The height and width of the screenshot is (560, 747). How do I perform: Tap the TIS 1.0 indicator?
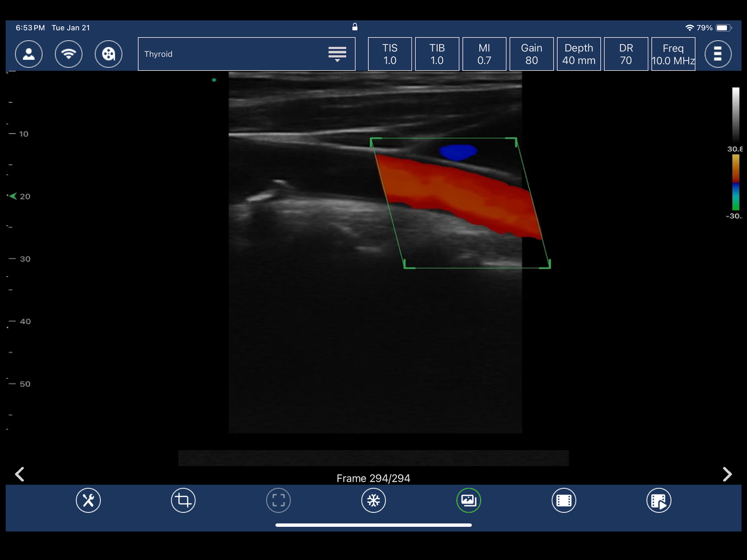point(390,54)
